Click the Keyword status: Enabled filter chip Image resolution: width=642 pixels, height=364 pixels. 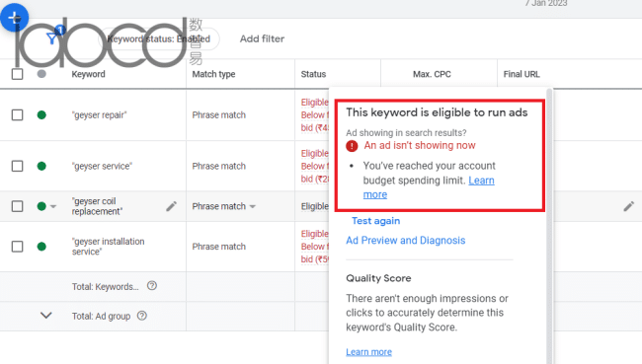[x=159, y=38]
